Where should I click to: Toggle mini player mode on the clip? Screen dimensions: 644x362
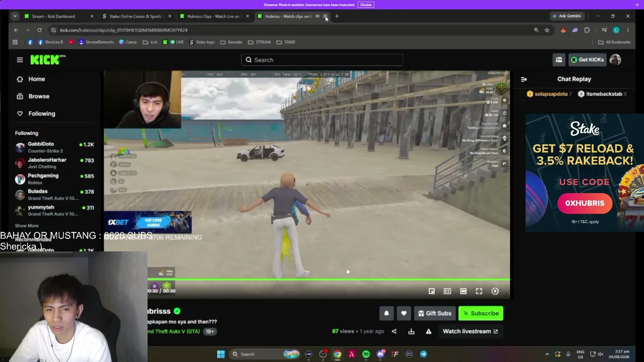click(431, 291)
